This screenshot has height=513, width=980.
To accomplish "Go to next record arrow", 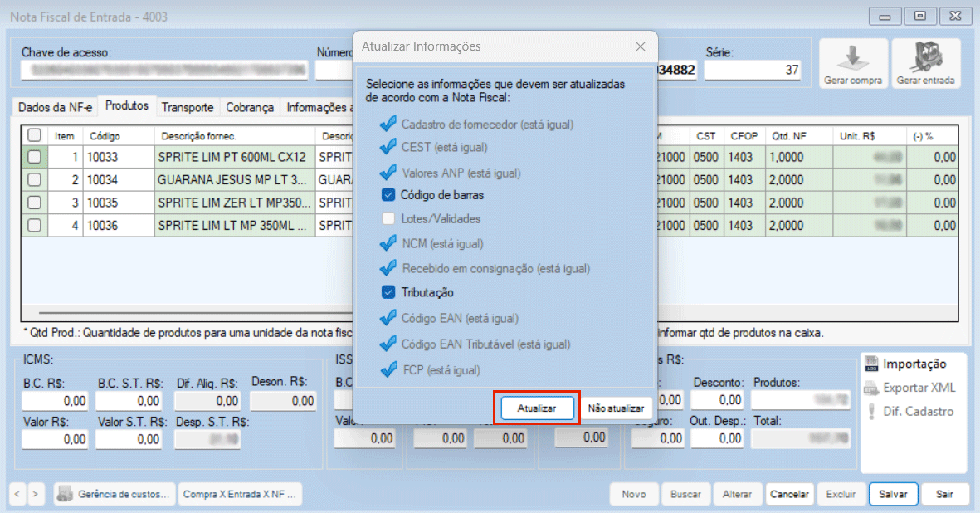I will [36, 494].
